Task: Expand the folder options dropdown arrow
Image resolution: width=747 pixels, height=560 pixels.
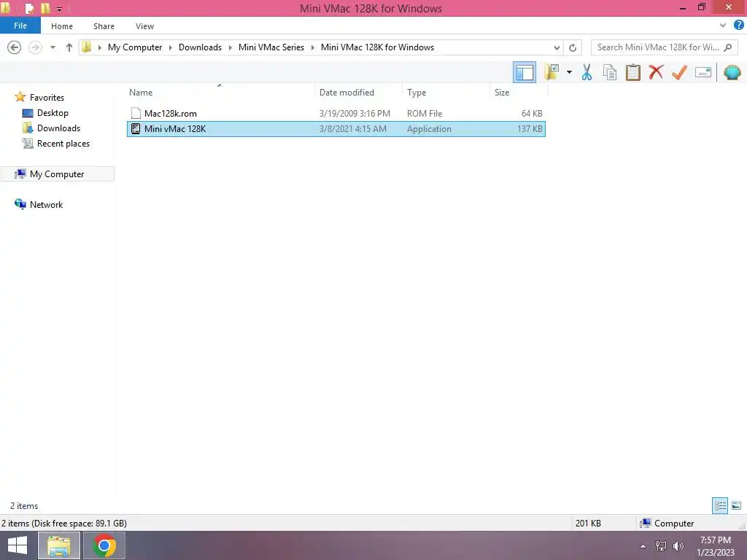Action: click(569, 72)
